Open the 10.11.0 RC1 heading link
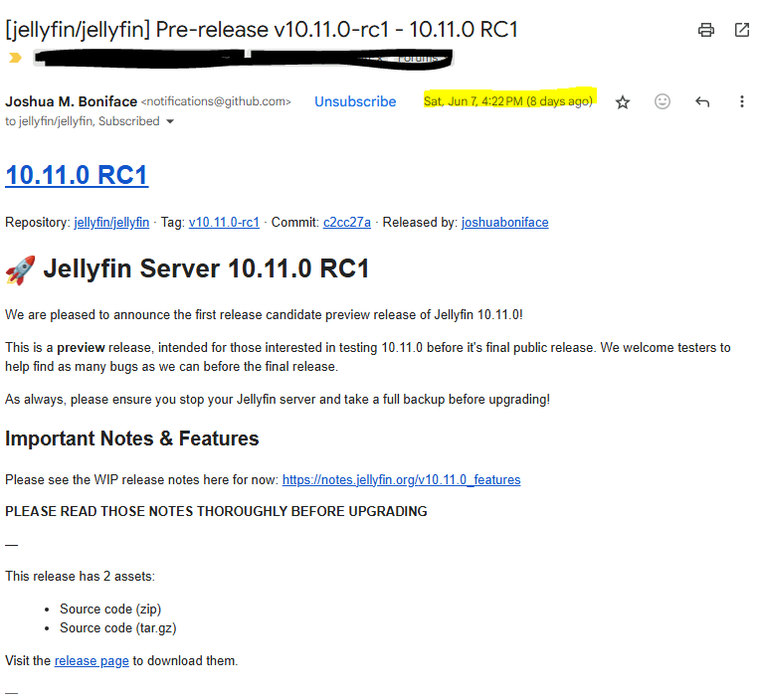The height and width of the screenshot is (700, 761). [77, 175]
